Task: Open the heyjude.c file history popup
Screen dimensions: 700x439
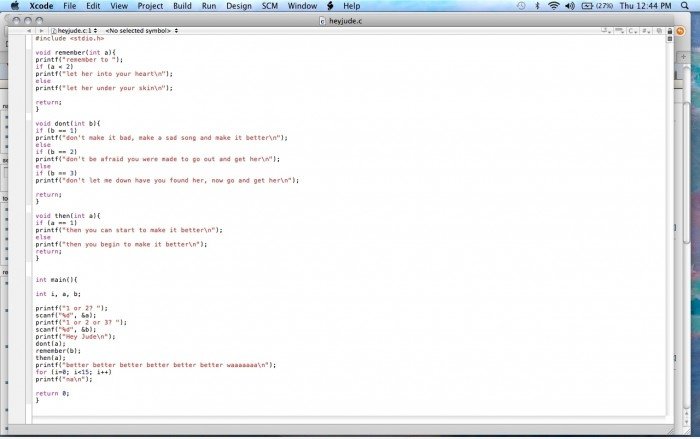Action: 74,31
